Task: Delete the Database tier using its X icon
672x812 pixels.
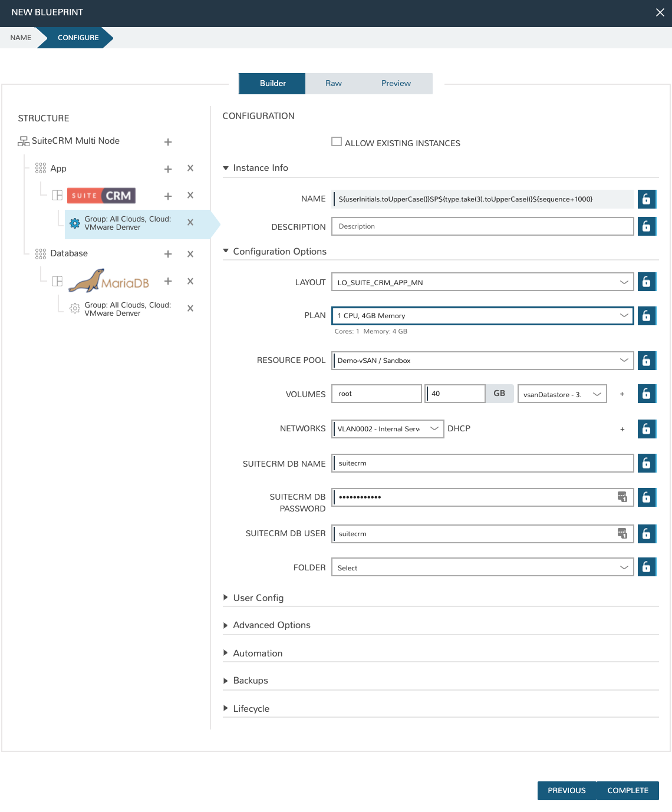Action: (190, 255)
